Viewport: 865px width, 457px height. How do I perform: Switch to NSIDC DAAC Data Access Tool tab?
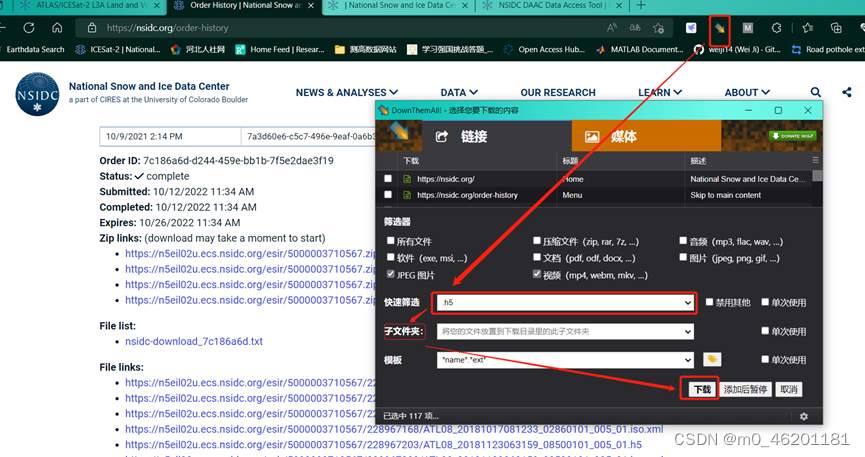coord(552,6)
